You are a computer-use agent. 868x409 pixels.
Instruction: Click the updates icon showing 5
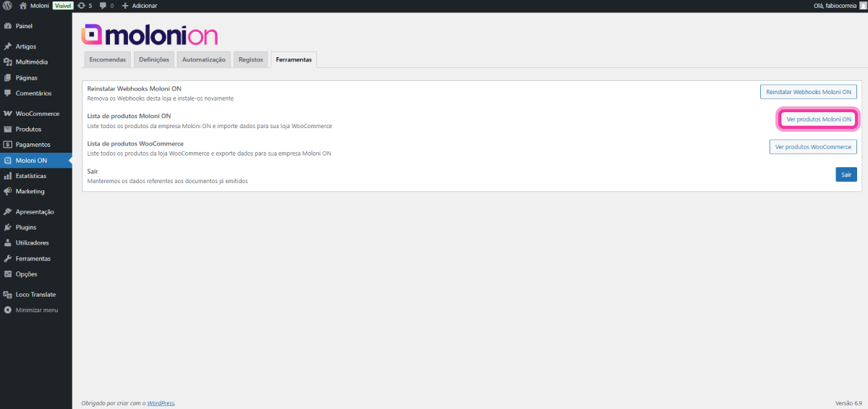click(81, 5)
